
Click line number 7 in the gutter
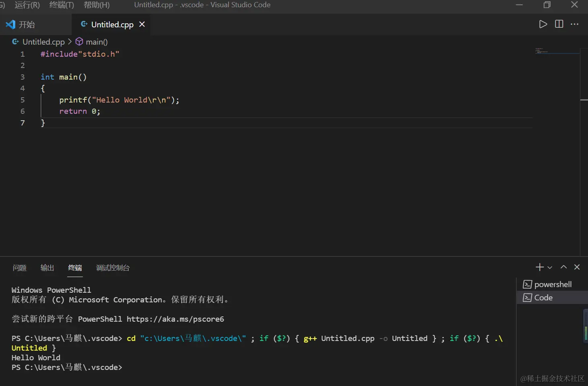(x=23, y=123)
